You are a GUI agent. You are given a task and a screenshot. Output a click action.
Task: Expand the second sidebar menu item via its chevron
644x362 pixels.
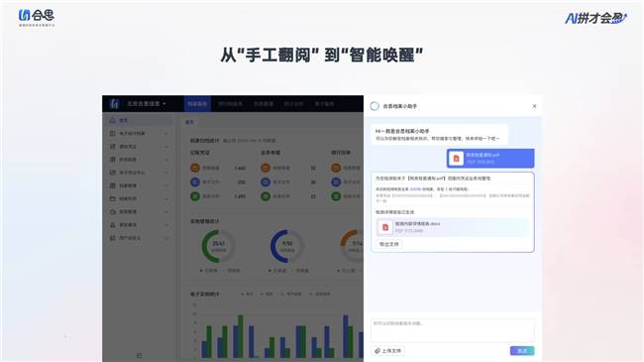click(166, 134)
